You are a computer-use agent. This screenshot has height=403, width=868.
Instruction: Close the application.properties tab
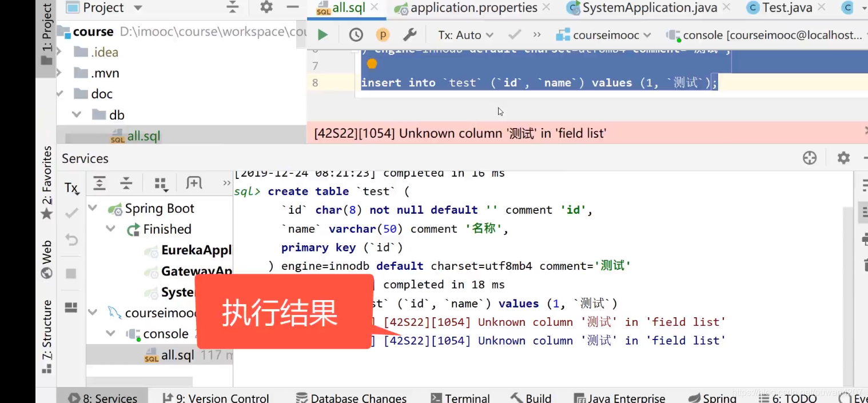pyautogui.click(x=546, y=7)
